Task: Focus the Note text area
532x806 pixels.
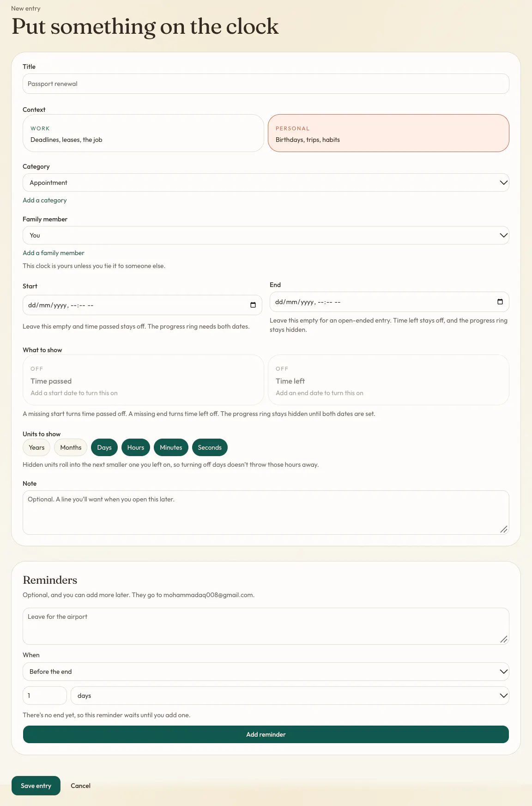Action: [266, 513]
